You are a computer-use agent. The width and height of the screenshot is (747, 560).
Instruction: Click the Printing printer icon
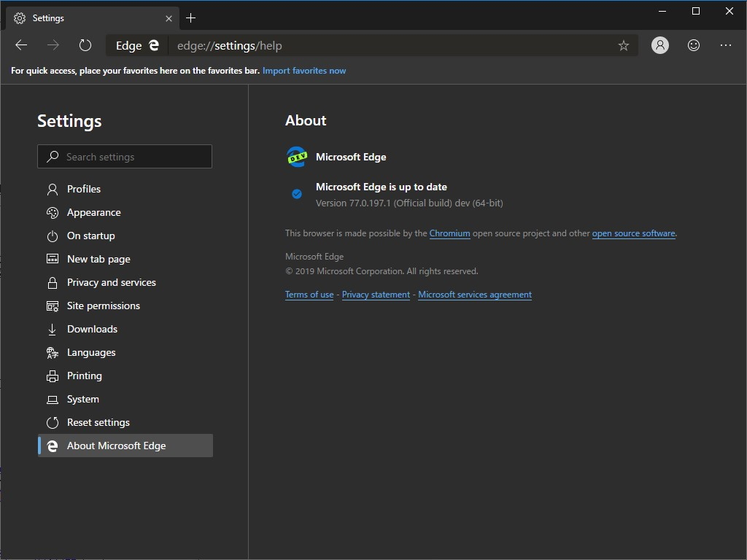tap(53, 376)
